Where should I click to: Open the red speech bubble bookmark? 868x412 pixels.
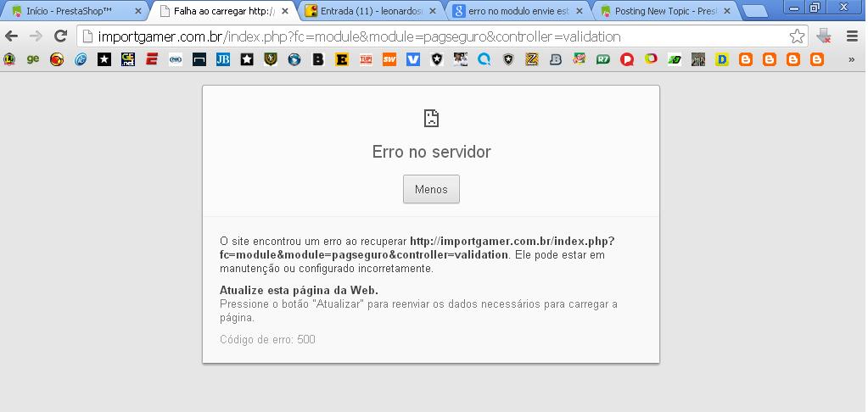pyautogui.click(x=627, y=59)
